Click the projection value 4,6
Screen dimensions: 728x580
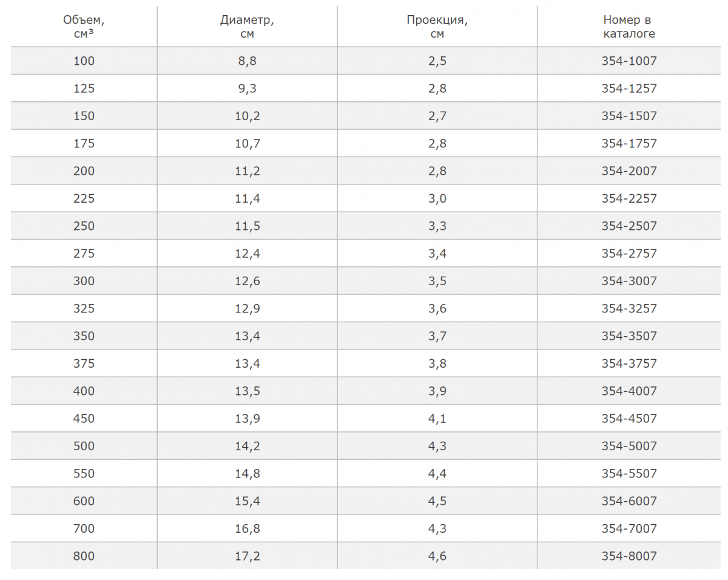click(437, 556)
